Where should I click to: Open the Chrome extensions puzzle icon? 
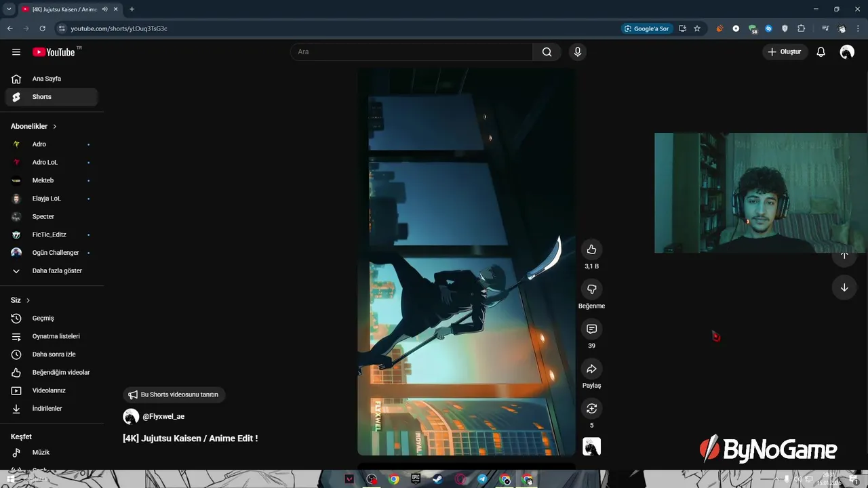tap(802, 28)
